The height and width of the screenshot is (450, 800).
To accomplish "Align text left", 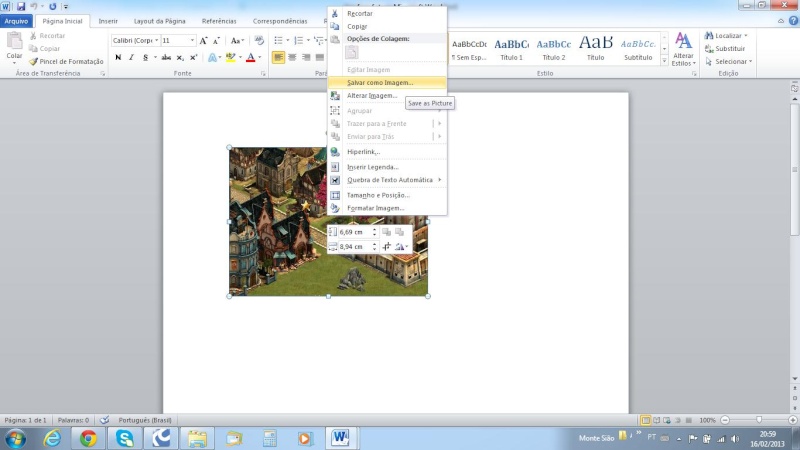I will tap(278, 58).
